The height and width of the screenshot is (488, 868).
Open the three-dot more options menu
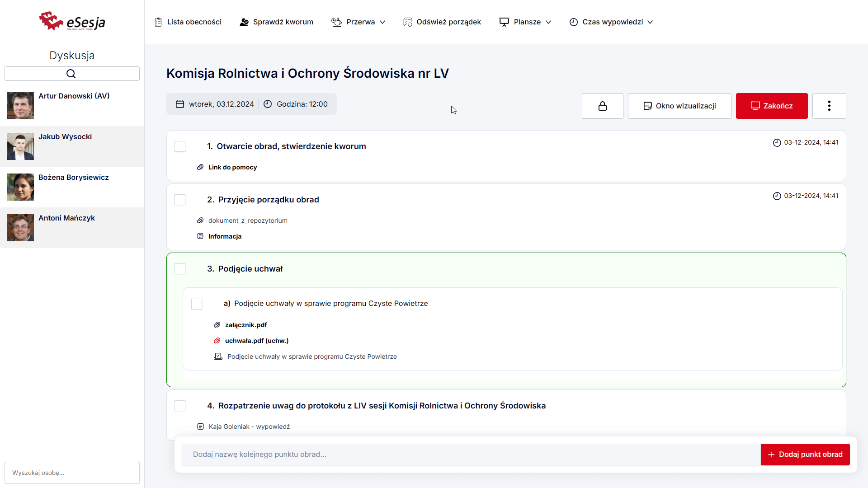[x=829, y=106]
